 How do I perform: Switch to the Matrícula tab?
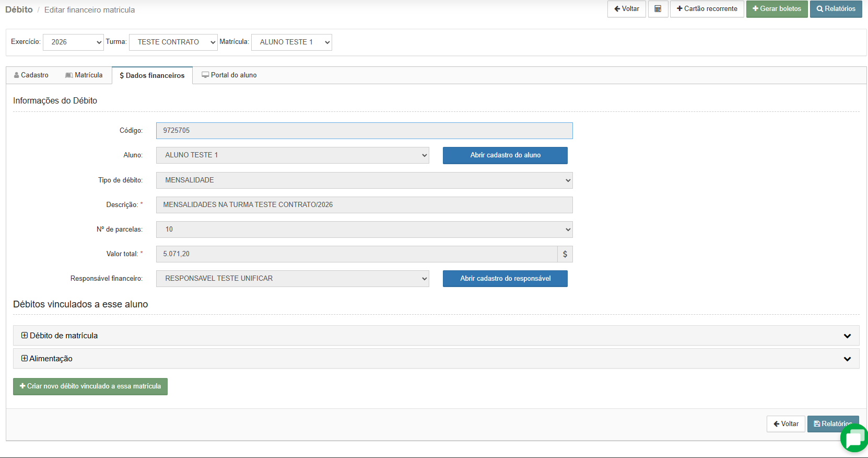point(84,75)
